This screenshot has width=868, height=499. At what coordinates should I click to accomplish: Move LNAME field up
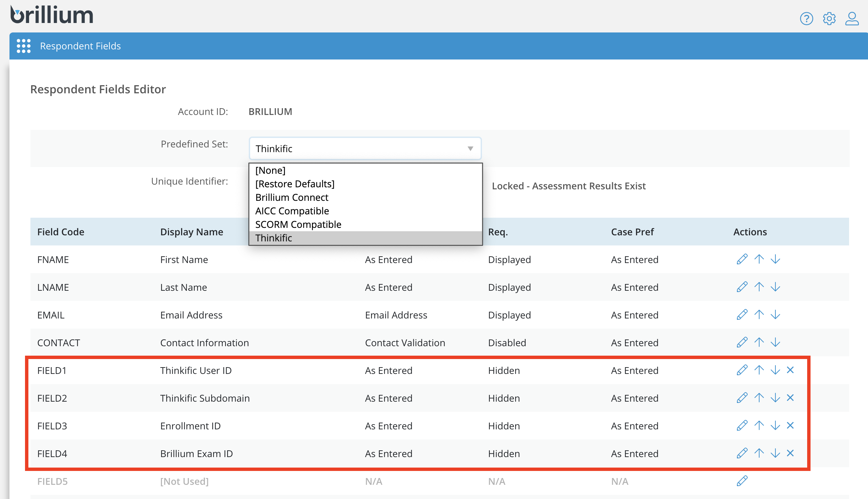[759, 287]
